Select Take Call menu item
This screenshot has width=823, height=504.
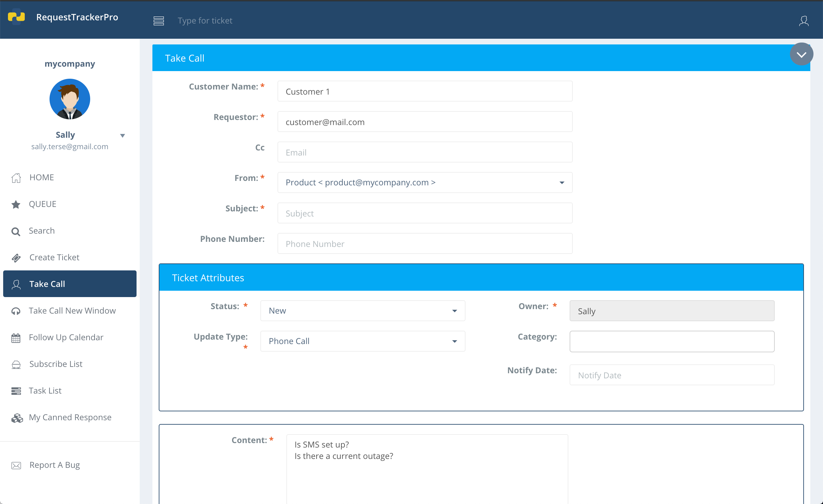tap(70, 284)
